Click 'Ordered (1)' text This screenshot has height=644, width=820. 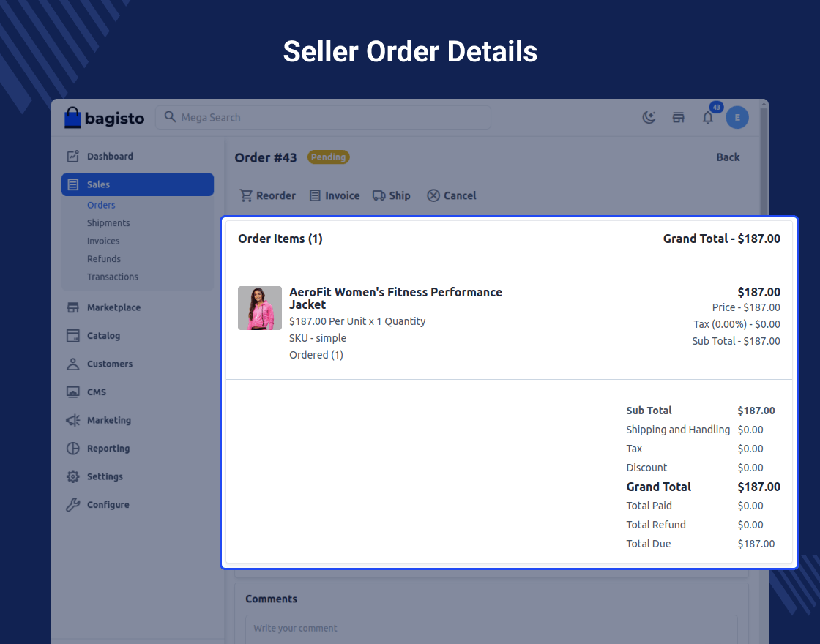316,355
